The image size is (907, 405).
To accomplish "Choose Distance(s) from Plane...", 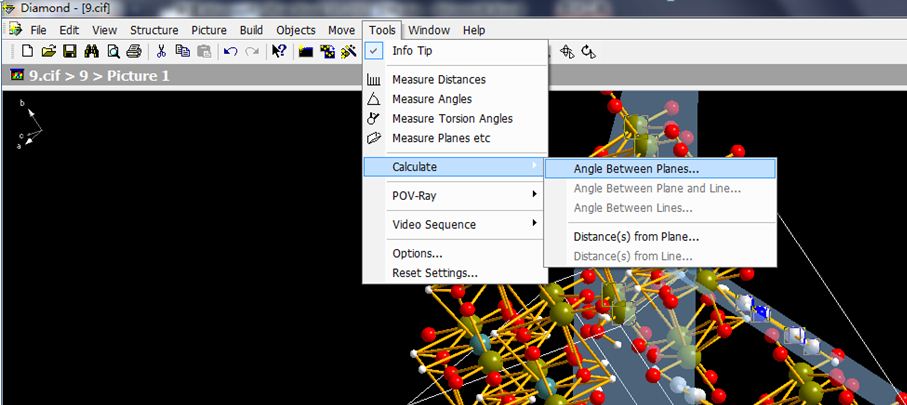I will pyautogui.click(x=660, y=237).
